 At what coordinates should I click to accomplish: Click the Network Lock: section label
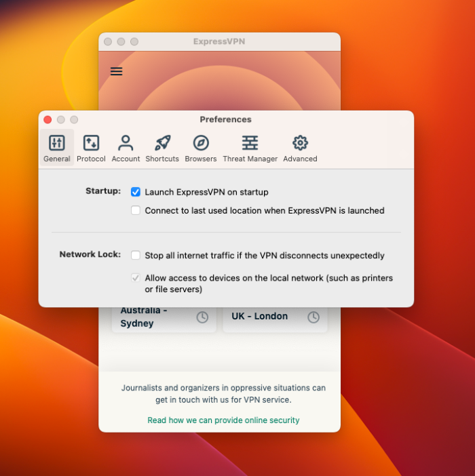(x=90, y=254)
